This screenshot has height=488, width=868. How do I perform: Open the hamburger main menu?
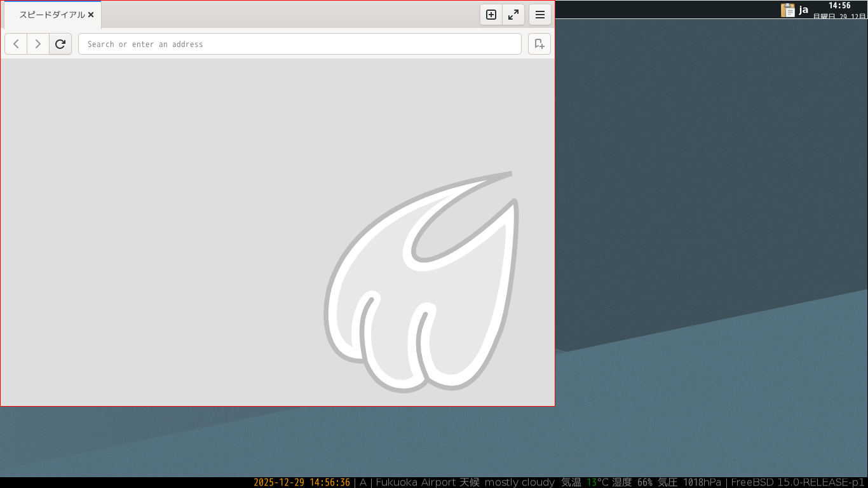pos(540,15)
